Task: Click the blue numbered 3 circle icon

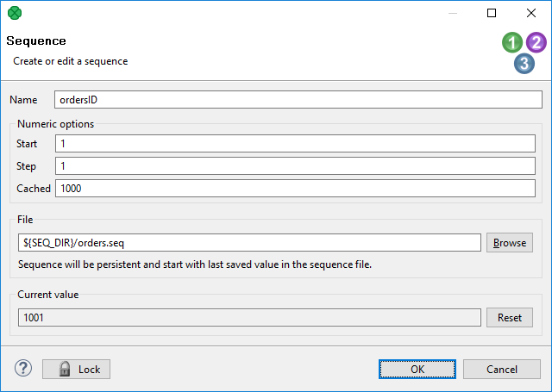Action: (524, 63)
